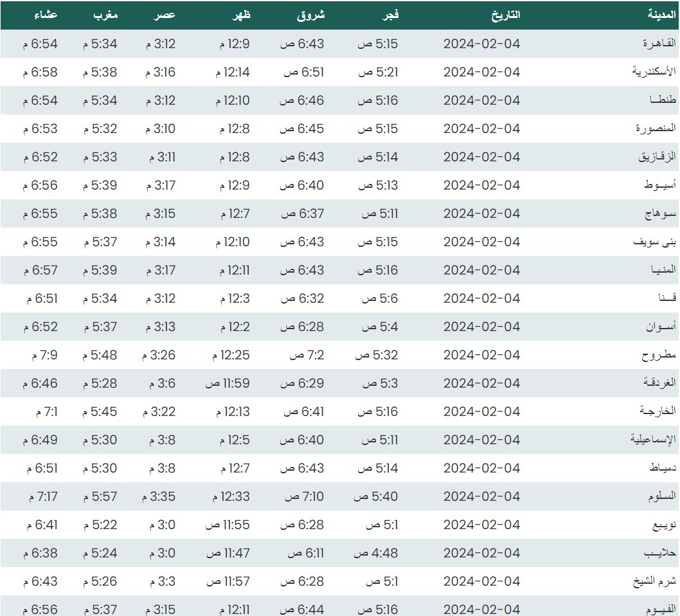Click the date cell in the طنطا row
Screen dimensions: 680x616
point(481,100)
